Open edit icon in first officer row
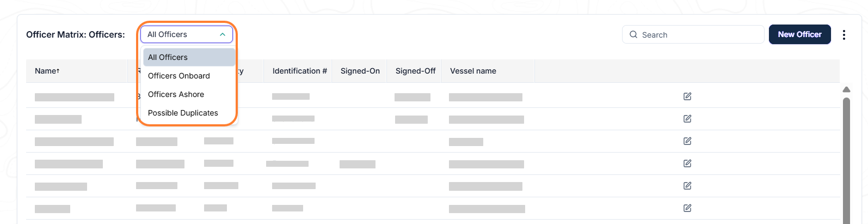This screenshot has width=868, height=224. (x=687, y=96)
